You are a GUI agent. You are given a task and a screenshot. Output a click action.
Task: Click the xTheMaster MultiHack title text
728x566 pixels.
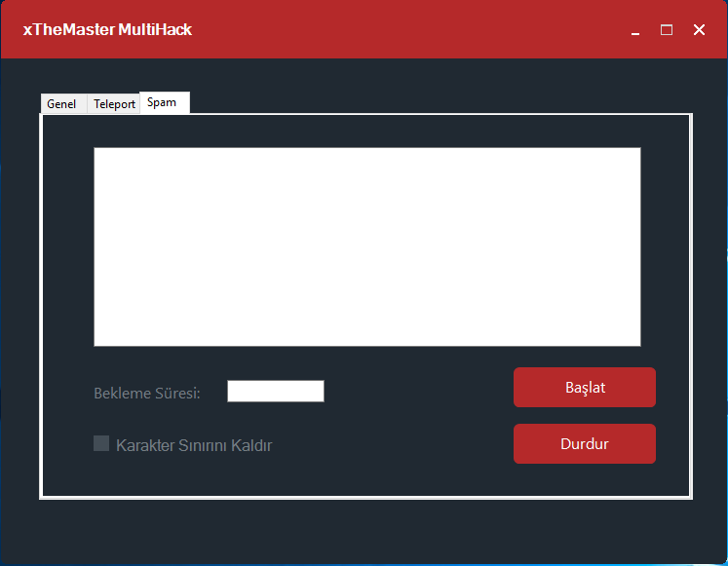pyautogui.click(x=107, y=29)
